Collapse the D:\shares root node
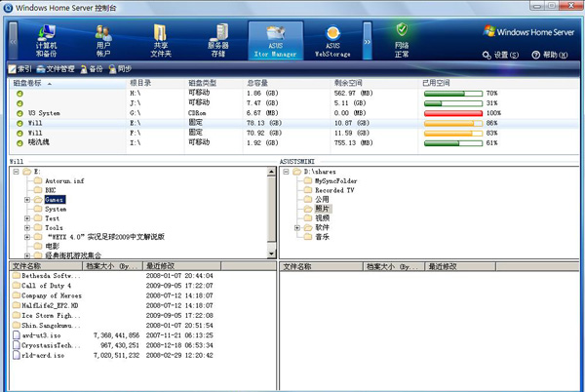The width and height of the screenshot is (585, 392). click(x=286, y=172)
